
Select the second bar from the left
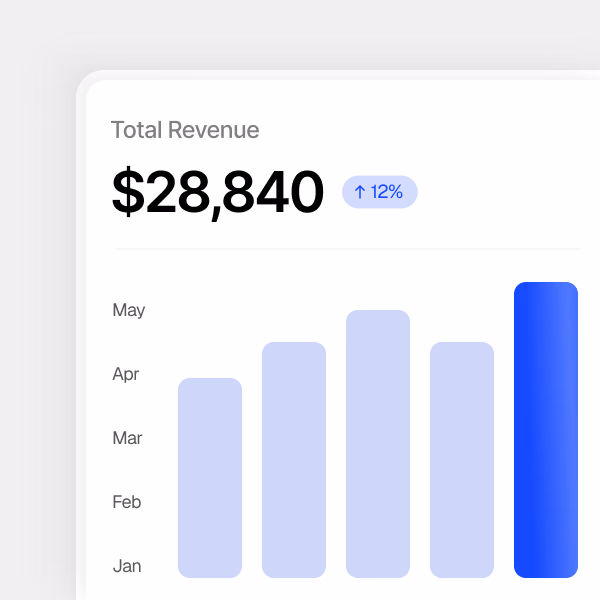tap(294, 460)
